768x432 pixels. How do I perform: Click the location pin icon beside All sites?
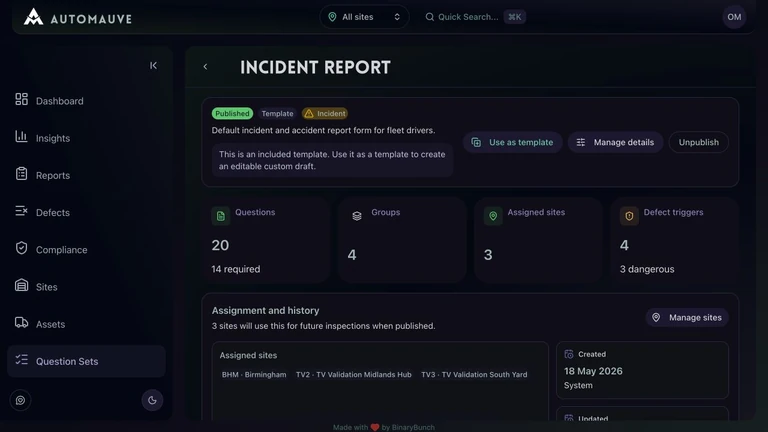(332, 17)
